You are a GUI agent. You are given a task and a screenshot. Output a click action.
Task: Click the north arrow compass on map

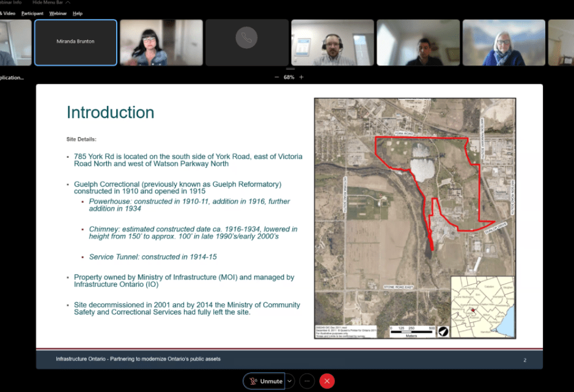click(443, 331)
